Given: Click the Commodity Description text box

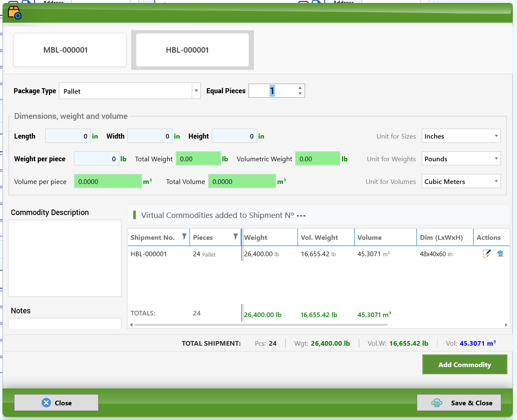Looking at the screenshot, I should point(65,258).
